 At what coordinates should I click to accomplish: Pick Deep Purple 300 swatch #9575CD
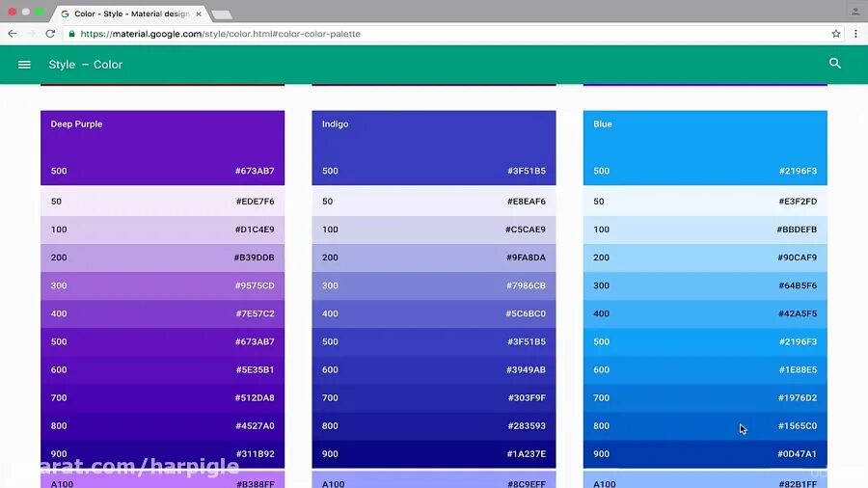pyautogui.click(x=162, y=285)
